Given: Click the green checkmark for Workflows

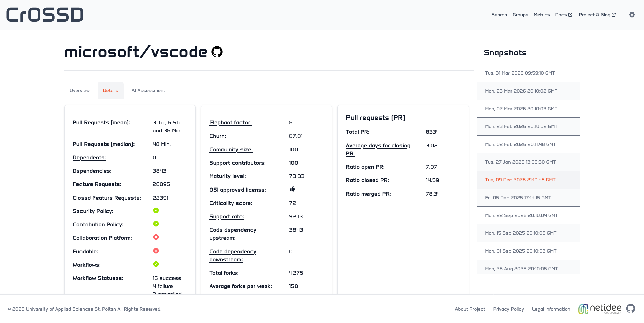Looking at the screenshot, I should click(x=156, y=264).
